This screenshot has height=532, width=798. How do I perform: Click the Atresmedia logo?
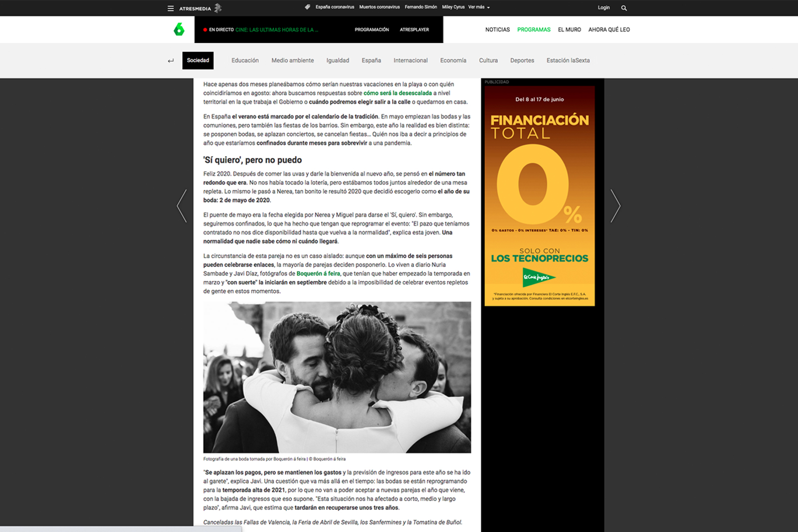point(200,8)
